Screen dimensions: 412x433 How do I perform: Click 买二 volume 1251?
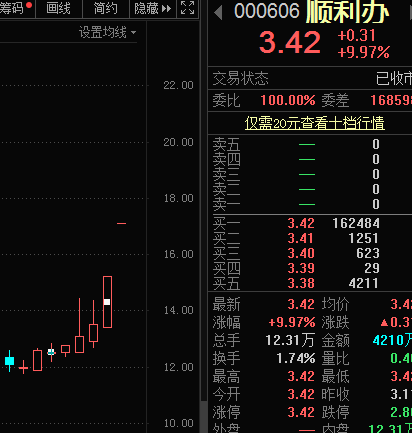click(x=363, y=238)
